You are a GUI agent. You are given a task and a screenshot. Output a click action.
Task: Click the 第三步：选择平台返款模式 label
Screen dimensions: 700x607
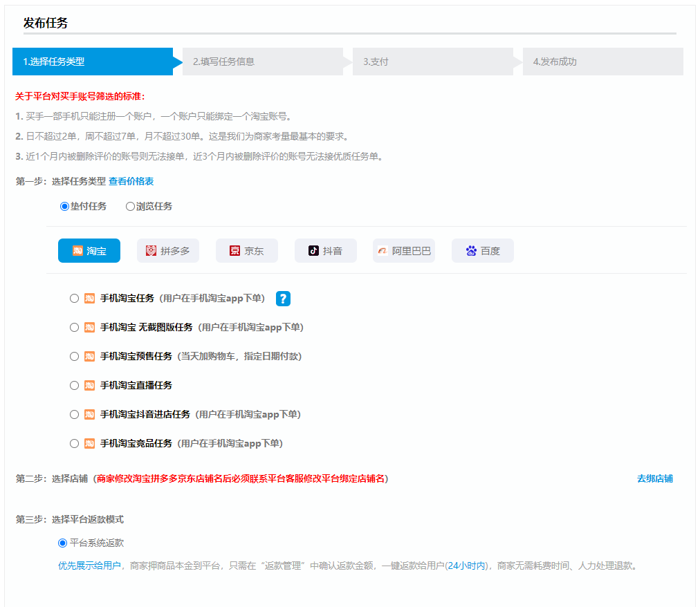point(70,519)
